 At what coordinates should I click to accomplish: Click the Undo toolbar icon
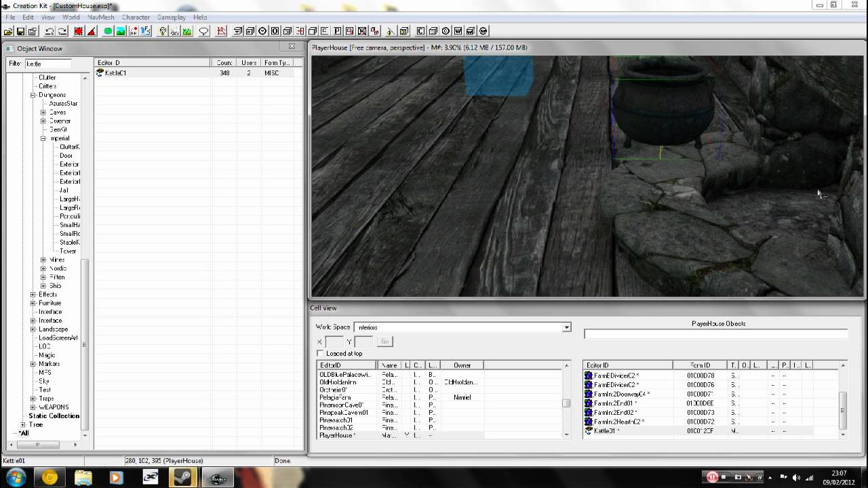[x=50, y=31]
